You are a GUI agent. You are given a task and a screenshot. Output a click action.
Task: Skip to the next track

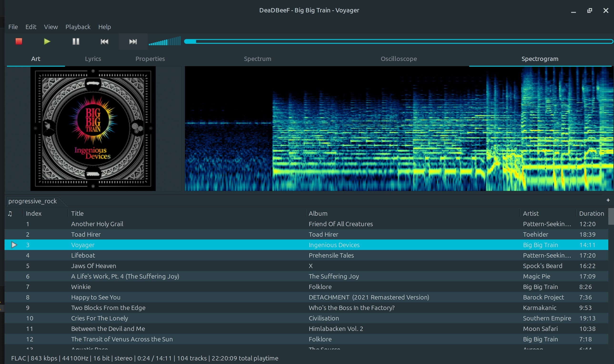tap(133, 41)
